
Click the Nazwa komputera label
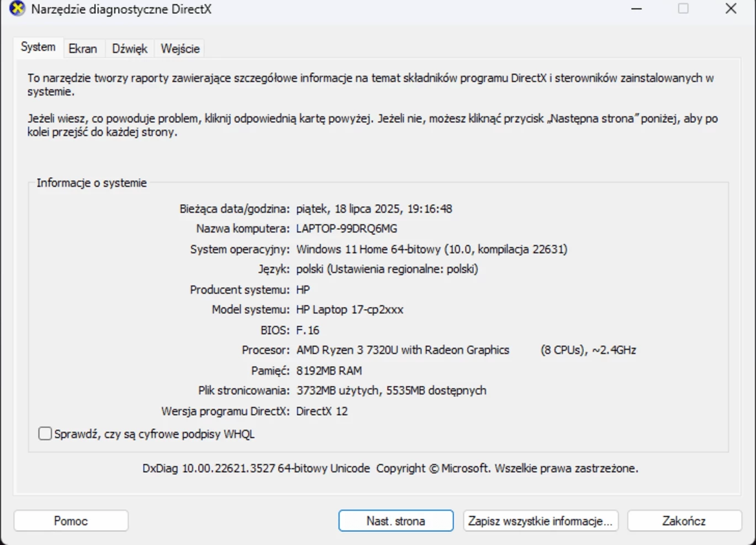243,229
